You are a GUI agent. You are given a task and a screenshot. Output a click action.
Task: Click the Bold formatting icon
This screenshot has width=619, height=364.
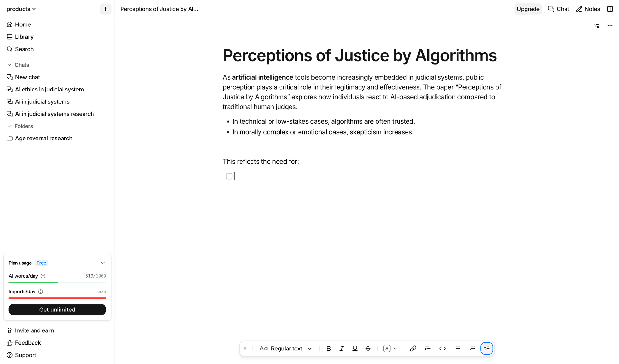click(329, 349)
